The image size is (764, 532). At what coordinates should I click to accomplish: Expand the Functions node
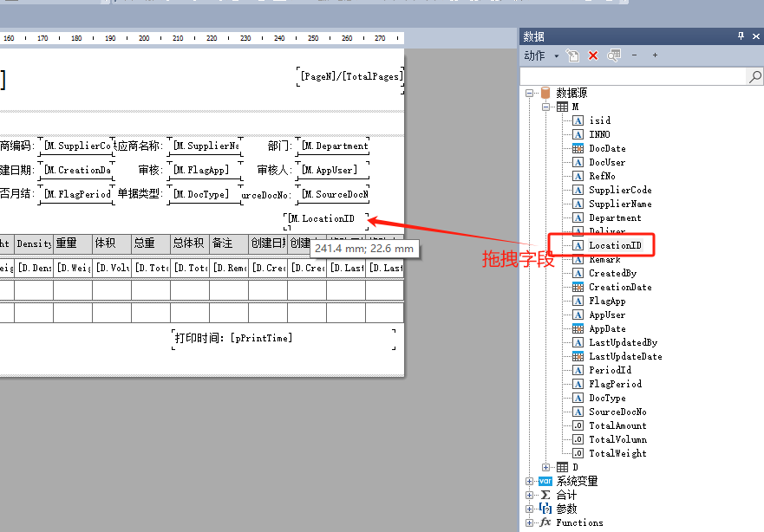(530, 522)
